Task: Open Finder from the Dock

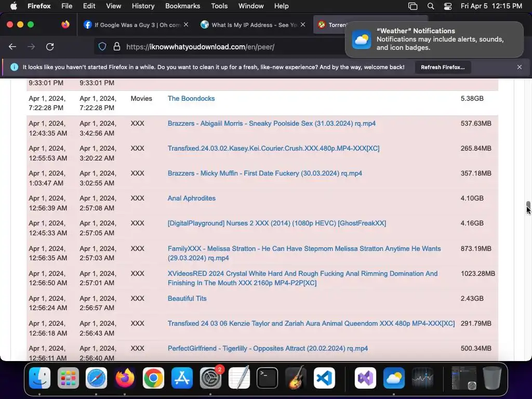Action: (x=39, y=378)
